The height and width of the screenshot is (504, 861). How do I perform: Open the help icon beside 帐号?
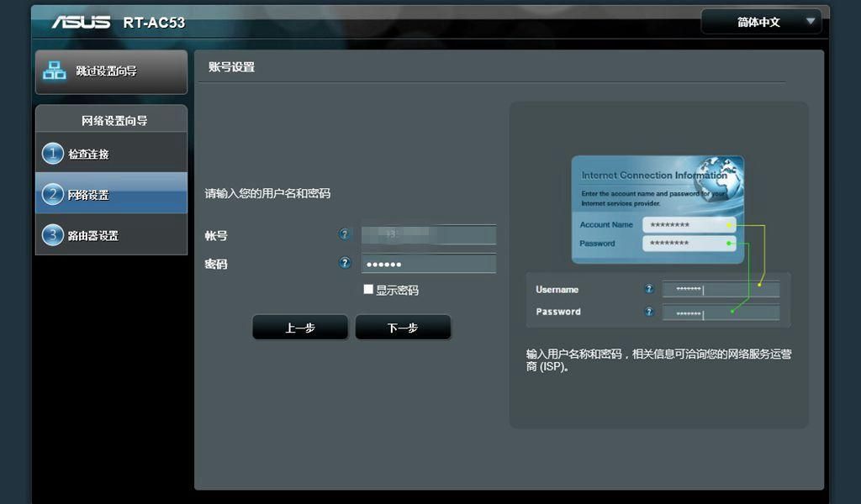pos(344,234)
